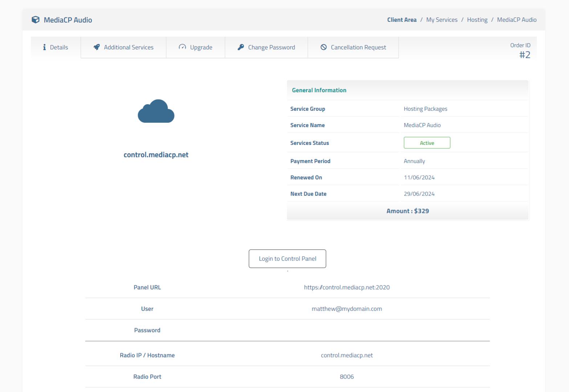The height and width of the screenshot is (392, 569).
Task: Click the Amount : $329 total
Action: pyautogui.click(x=407, y=211)
